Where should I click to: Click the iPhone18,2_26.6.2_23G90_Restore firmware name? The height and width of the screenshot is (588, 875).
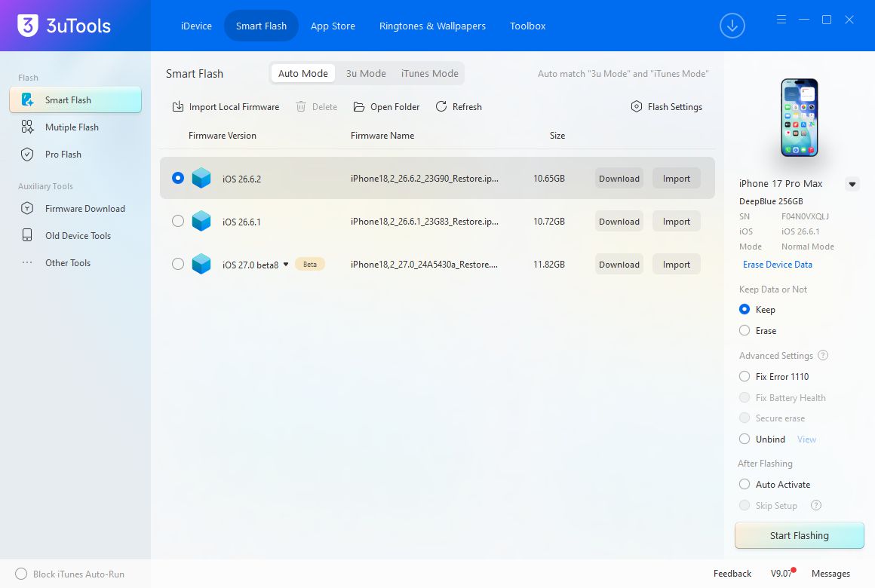(424, 179)
